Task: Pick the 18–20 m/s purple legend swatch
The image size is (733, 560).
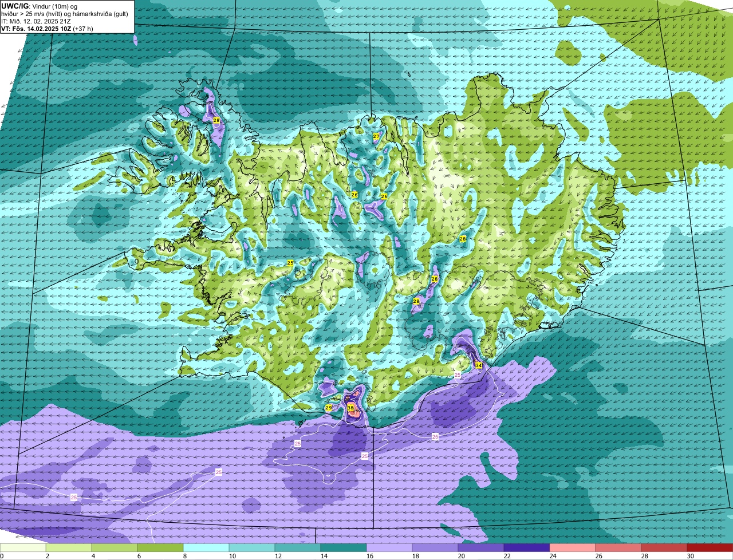Action: click(435, 547)
